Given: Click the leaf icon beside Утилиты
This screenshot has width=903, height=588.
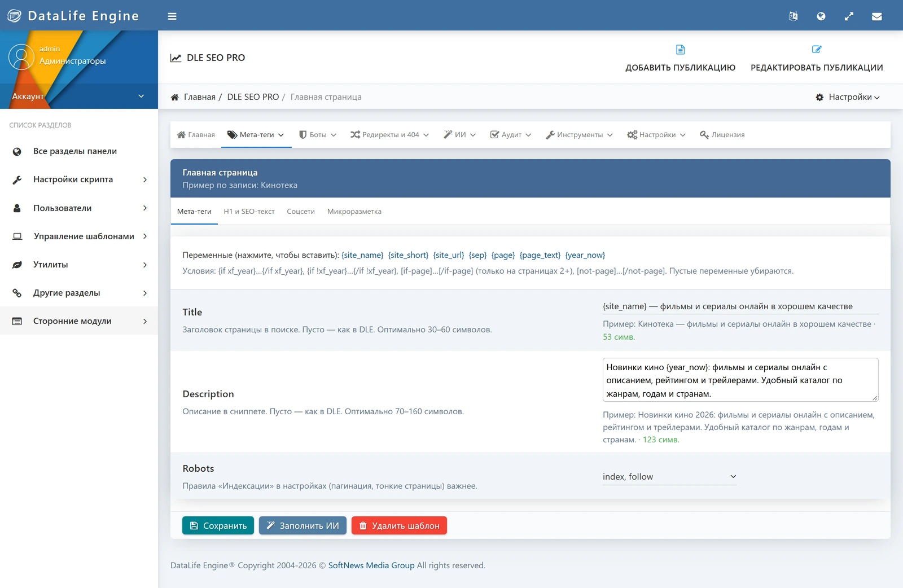Looking at the screenshot, I should [x=17, y=265].
